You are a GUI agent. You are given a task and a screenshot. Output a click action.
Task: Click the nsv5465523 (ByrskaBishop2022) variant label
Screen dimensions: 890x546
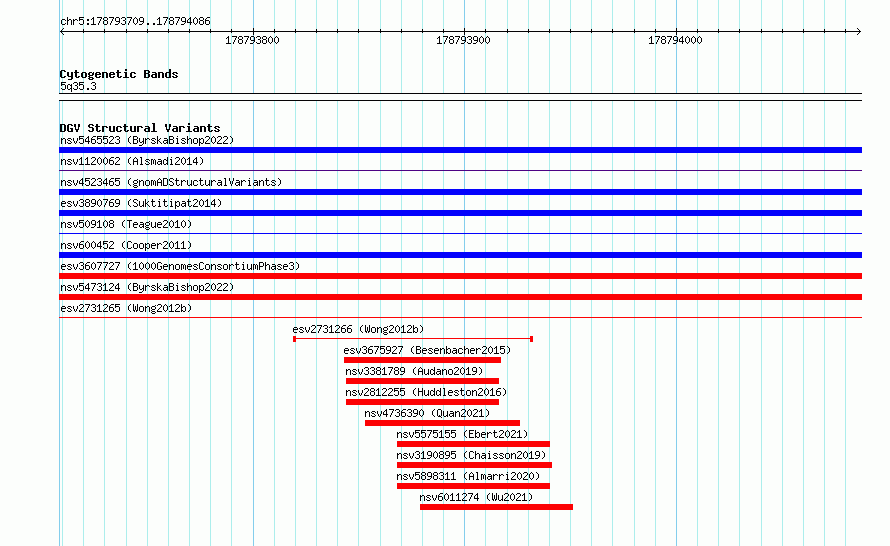click(147, 140)
